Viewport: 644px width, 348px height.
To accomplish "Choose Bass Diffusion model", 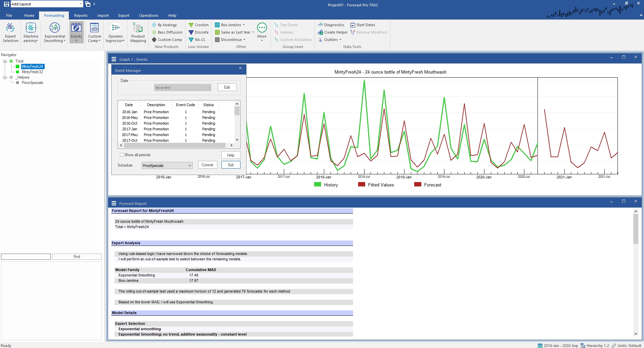I will pos(167,32).
